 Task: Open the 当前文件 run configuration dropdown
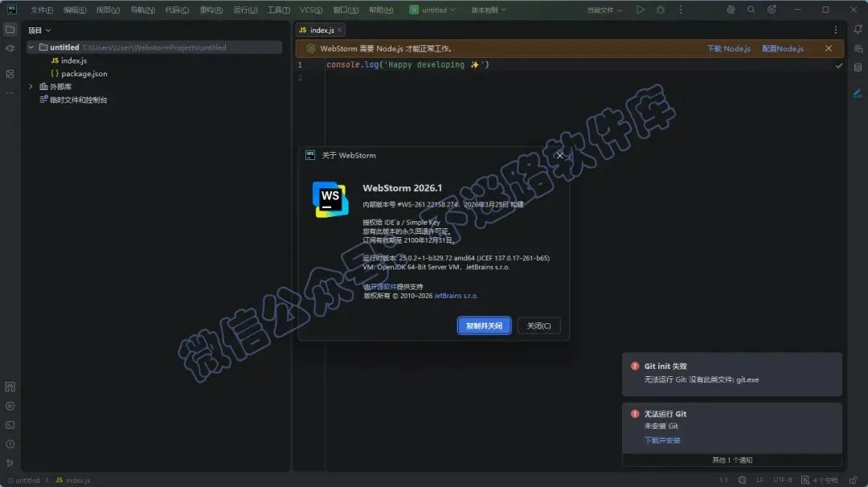[x=604, y=10]
